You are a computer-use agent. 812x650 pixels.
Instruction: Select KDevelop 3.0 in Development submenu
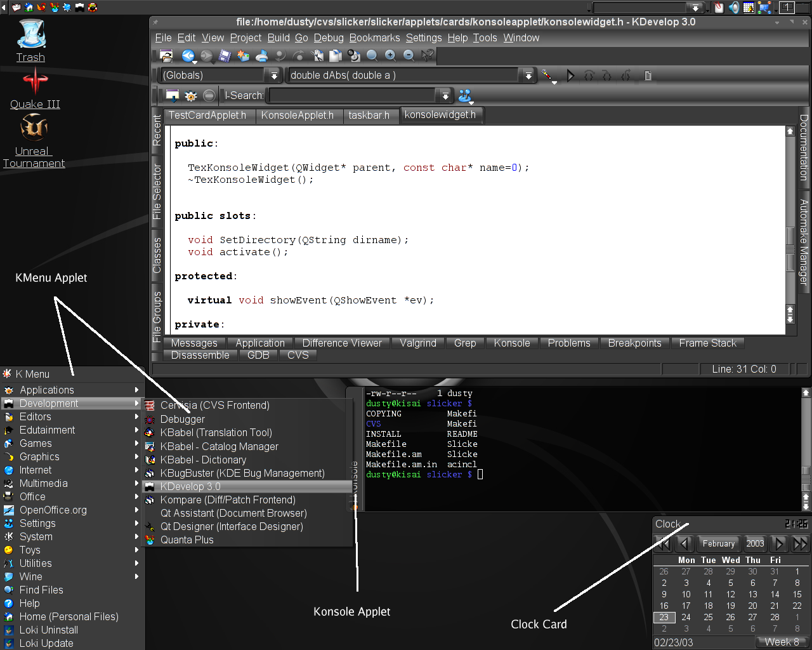coord(248,486)
